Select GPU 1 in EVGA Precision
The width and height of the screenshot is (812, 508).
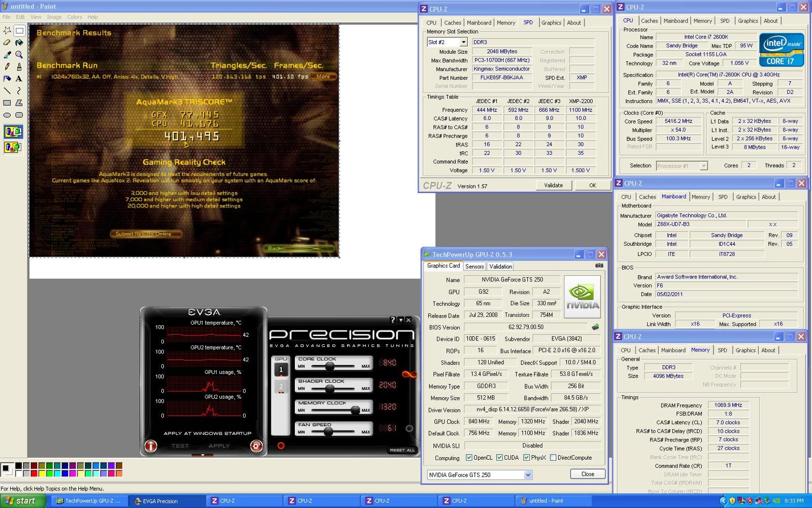tap(281, 370)
